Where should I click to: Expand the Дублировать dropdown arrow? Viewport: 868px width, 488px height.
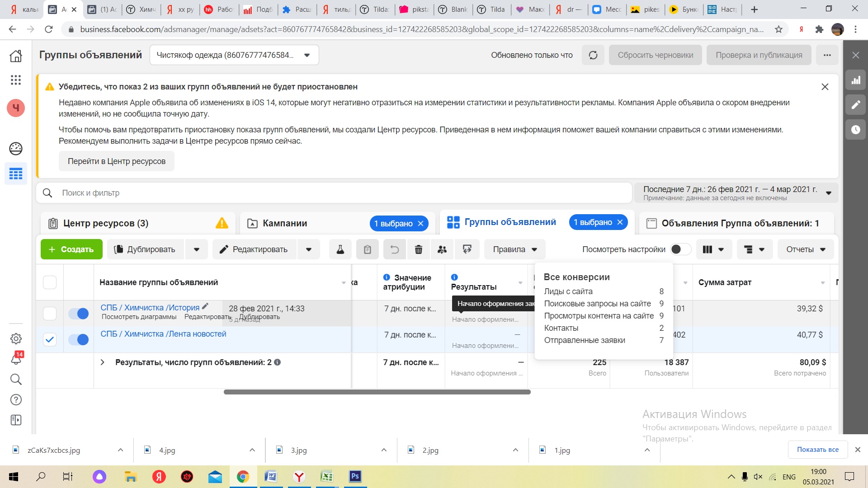pyautogui.click(x=197, y=249)
